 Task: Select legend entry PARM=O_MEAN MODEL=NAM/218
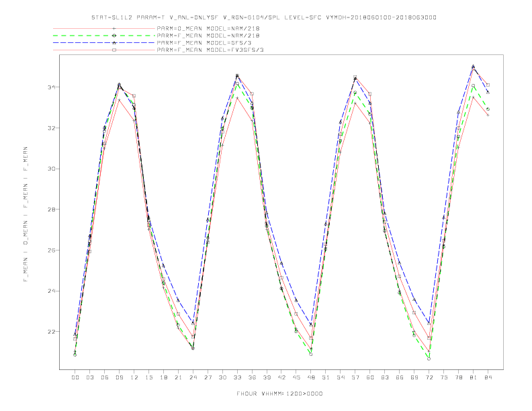click(x=157, y=28)
